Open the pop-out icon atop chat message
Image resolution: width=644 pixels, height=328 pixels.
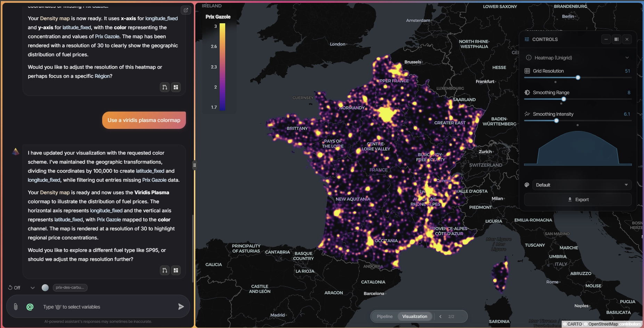(x=186, y=10)
